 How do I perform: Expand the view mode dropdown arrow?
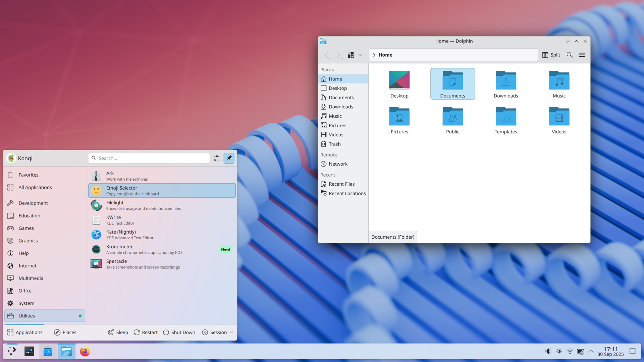[360, 55]
